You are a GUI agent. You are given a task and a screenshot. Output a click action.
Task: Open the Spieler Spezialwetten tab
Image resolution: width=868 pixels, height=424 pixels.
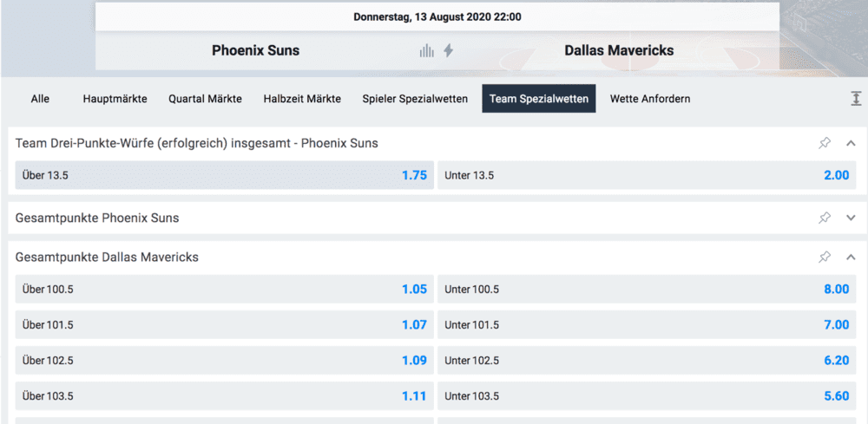415,99
